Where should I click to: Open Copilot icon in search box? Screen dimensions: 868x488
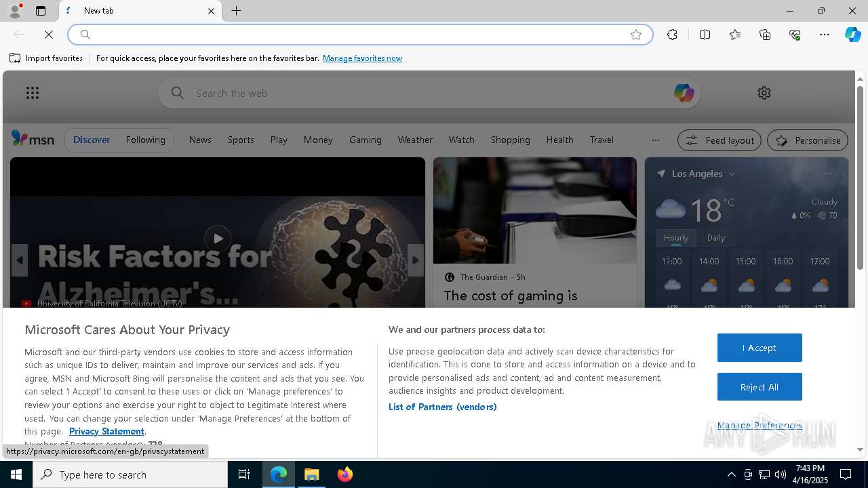tap(684, 93)
